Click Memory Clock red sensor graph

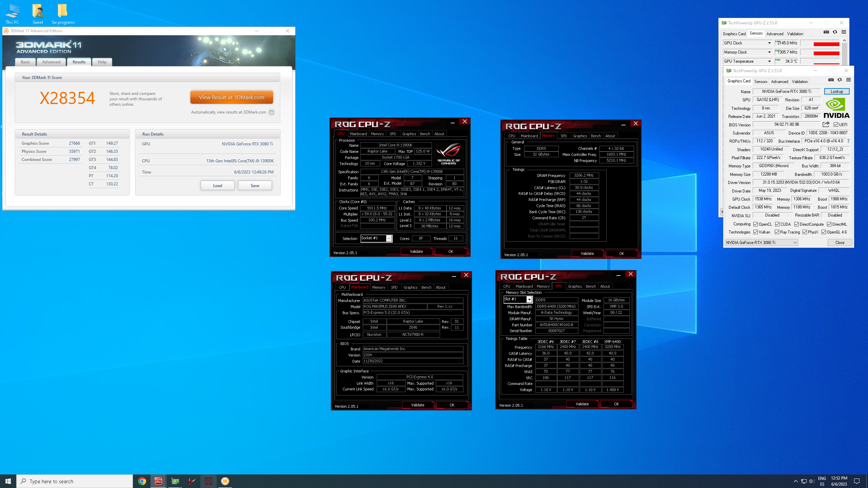tap(820, 52)
